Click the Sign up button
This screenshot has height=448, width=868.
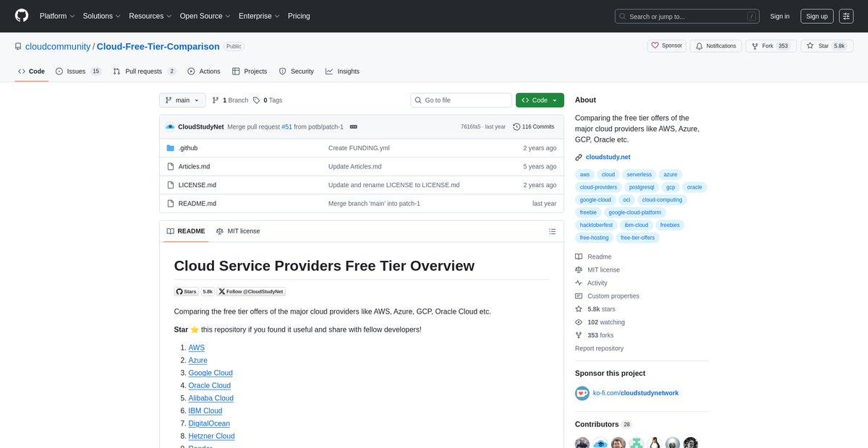point(817,16)
